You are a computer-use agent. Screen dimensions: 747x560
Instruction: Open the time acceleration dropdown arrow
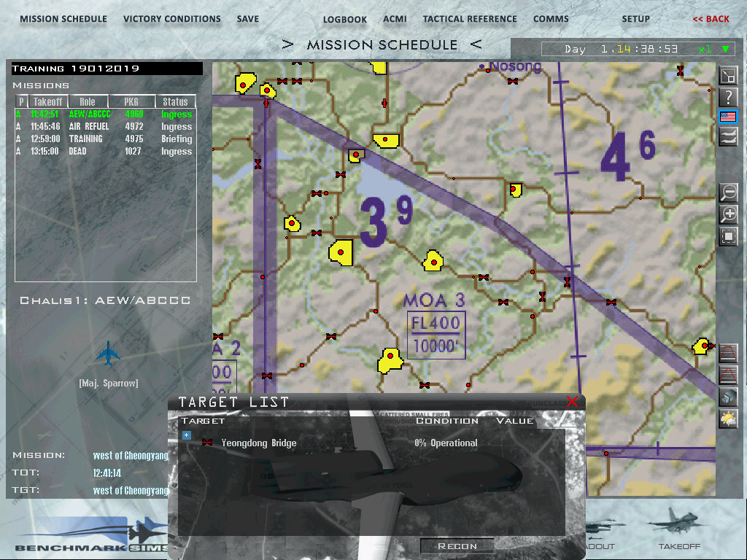coord(725,49)
